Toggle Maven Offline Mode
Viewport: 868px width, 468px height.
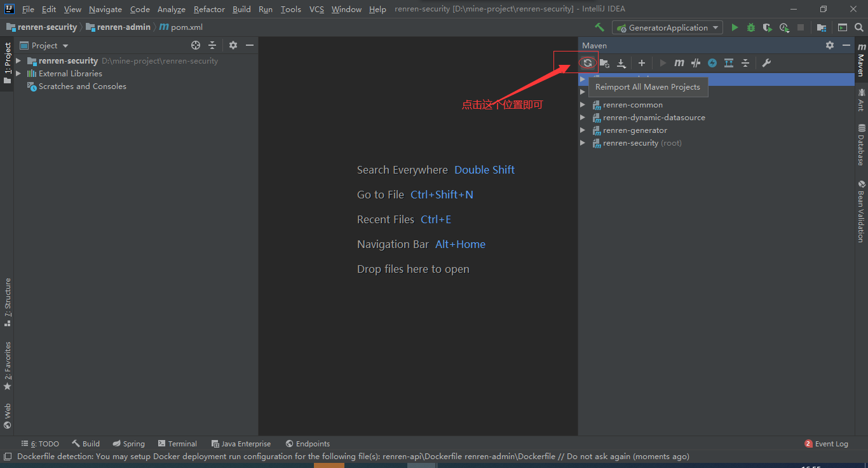(712, 62)
